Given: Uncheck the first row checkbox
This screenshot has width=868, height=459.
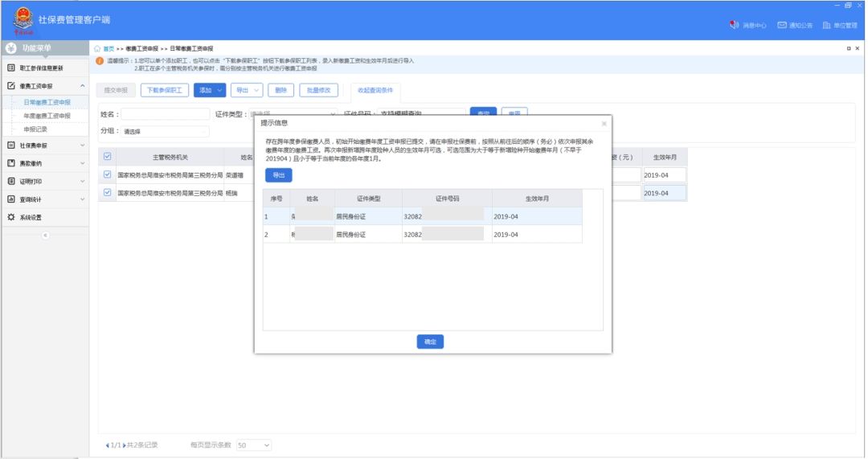Looking at the screenshot, I should [108, 174].
